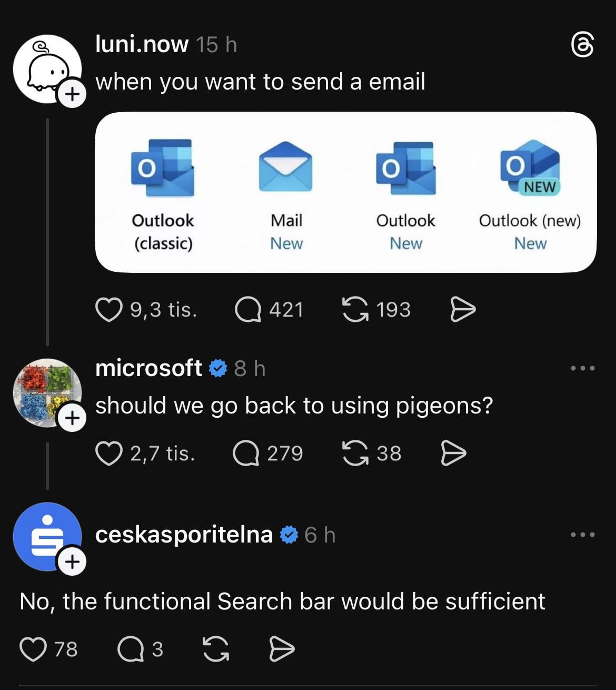This screenshot has width=616, height=690.
Task: Tap the Threads logo icon
Action: [583, 44]
